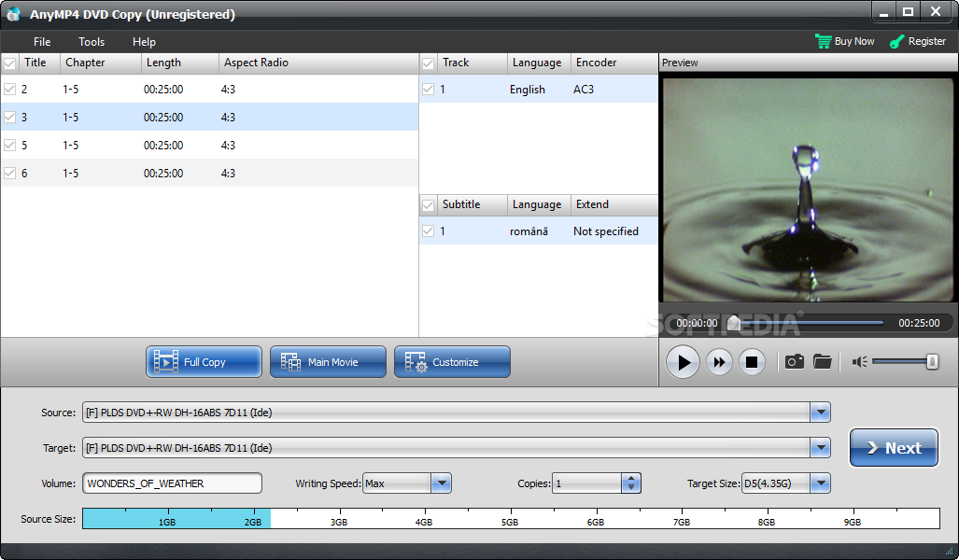Uncheck română subtitle 1 checkbox
Image resolution: width=959 pixels, height=560 pixels.
coord(428,231)
